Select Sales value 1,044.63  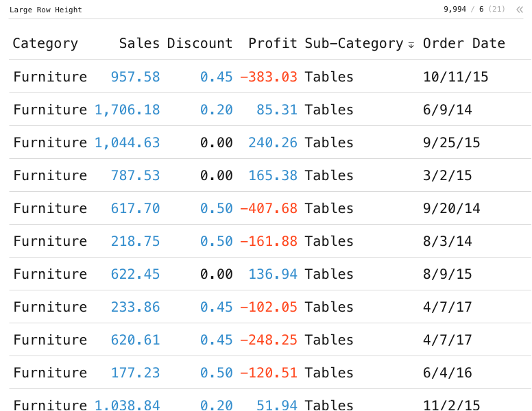coord(128,142)
